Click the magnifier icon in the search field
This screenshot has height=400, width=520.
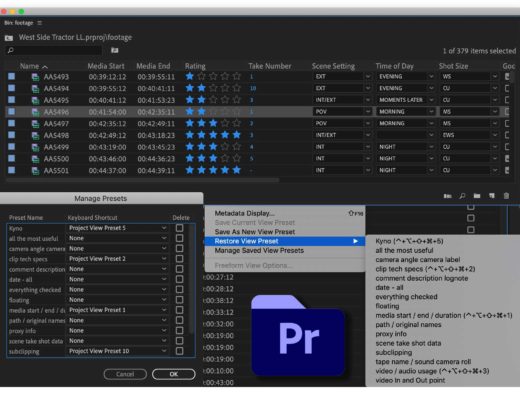[11, 50]
